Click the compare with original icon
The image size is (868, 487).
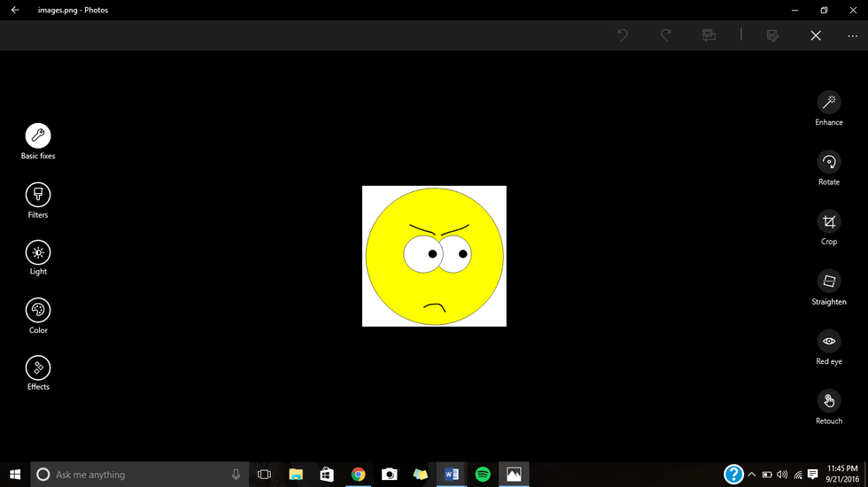[709, 35]
